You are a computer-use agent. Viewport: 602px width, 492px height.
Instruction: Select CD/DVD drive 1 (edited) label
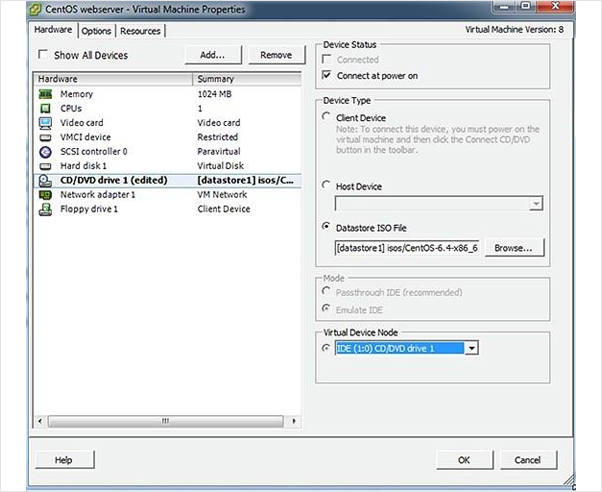click(114, 181)
